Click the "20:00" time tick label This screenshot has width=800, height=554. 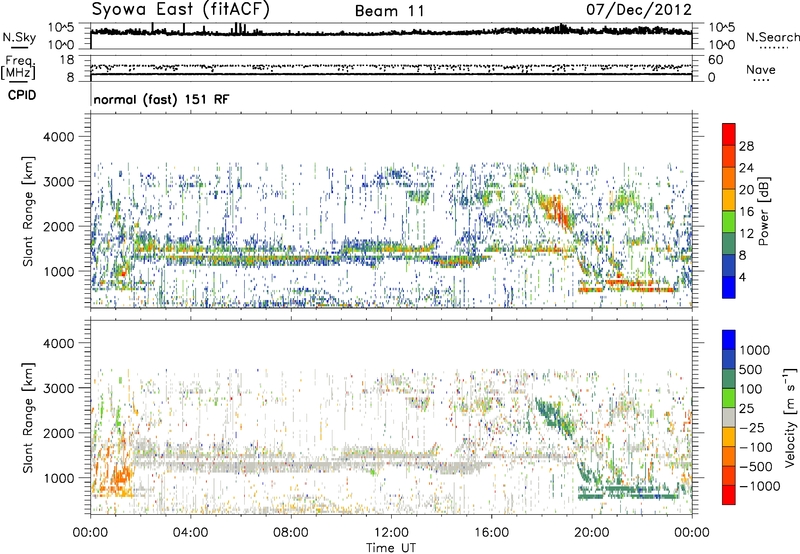[x=591, y=533]
